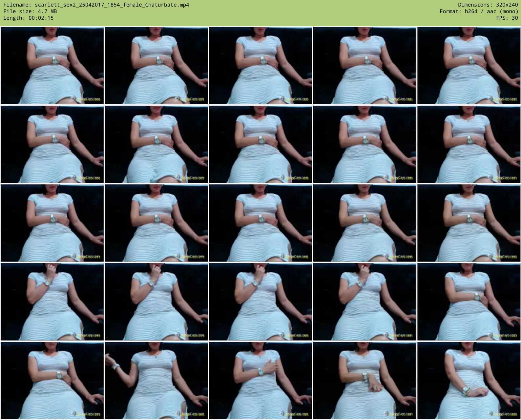Click the Dimensions 320x240 label
Screen dimensions: 521x420
(x=488, y=5)
